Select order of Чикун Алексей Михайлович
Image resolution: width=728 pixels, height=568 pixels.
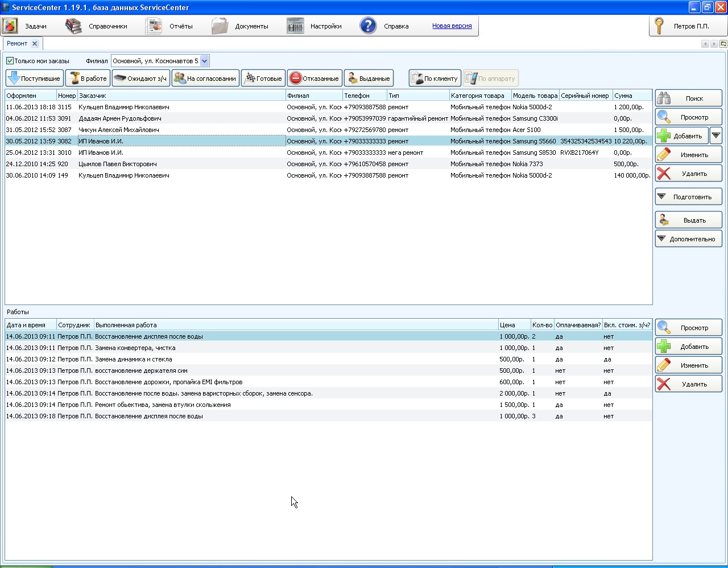(329, 130)
